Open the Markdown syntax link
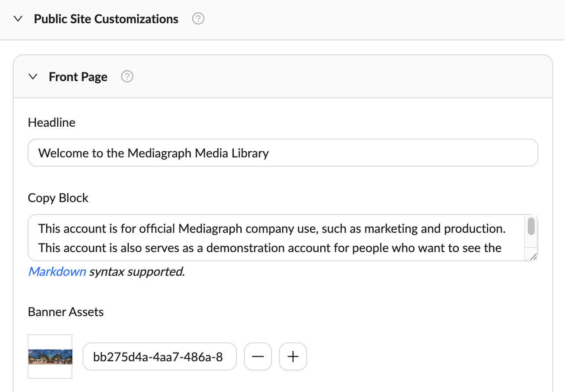 (x=57, y=271)
